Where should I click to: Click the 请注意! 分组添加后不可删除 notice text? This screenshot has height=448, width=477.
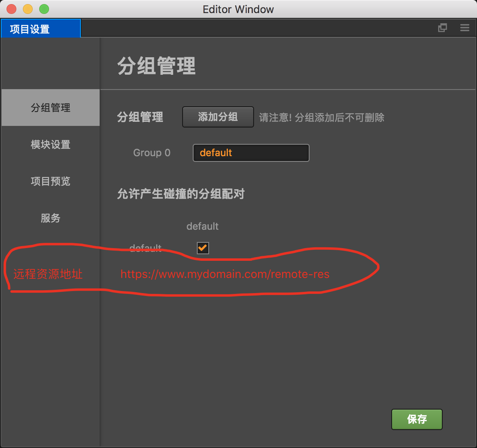pos(321,118)
